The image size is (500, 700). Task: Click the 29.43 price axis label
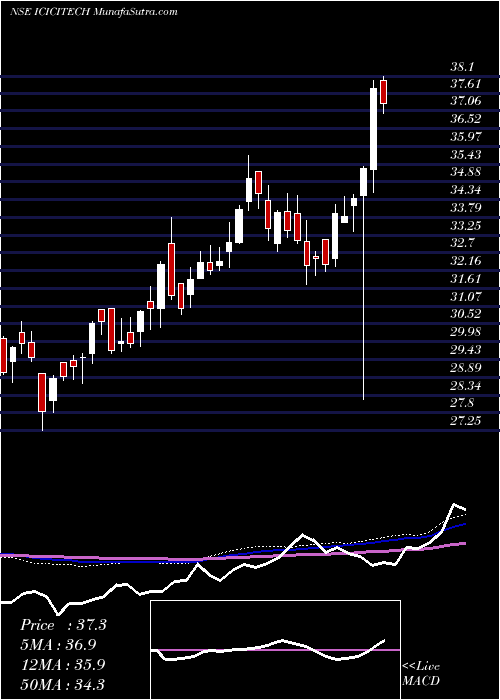click(x=466, y=350)
